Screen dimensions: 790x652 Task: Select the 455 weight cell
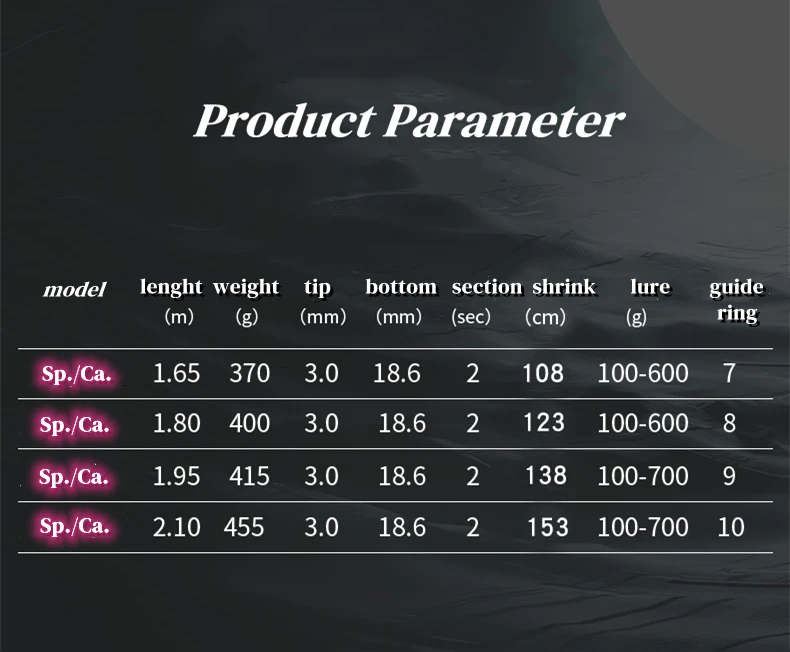pyautogui.click(x=245, y=526)
